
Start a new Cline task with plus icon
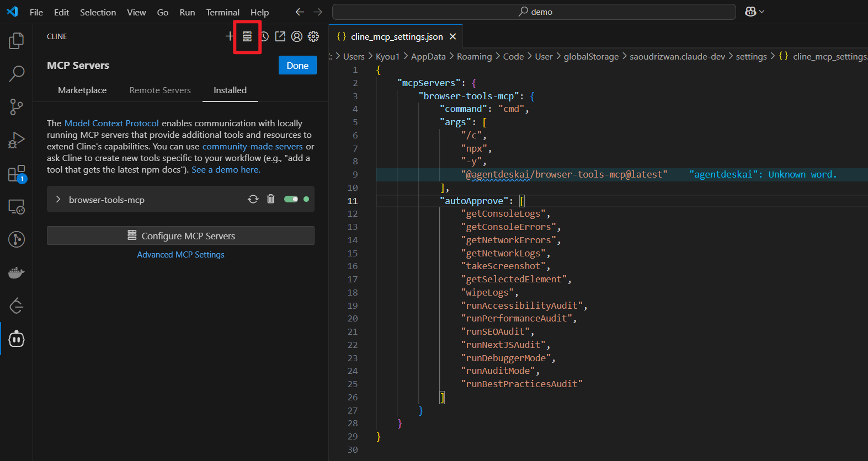[x=230, y=36]
